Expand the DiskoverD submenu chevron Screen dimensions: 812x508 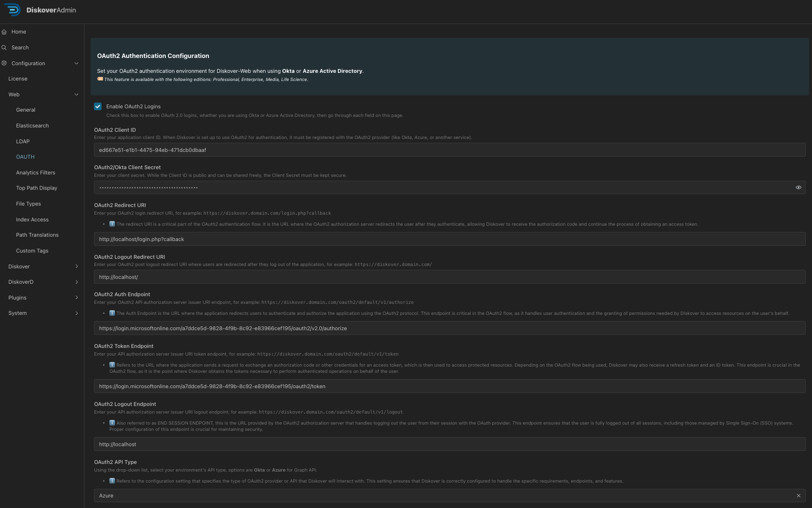point(77,282)
